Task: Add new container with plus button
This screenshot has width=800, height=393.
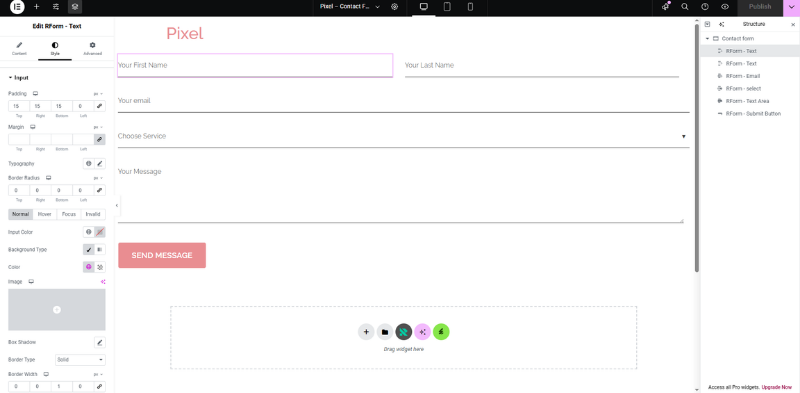Action: (366, 332)
